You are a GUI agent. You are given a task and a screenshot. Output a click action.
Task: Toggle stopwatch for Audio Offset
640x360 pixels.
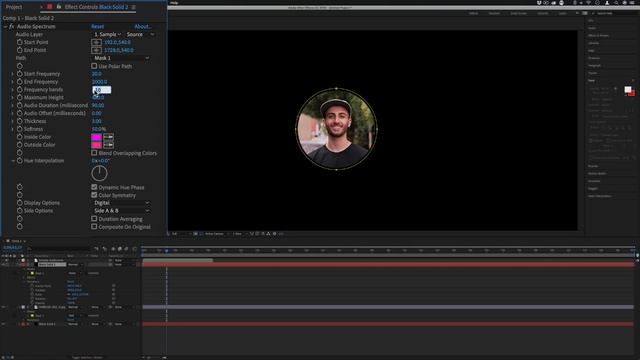[x=20, y=113]
